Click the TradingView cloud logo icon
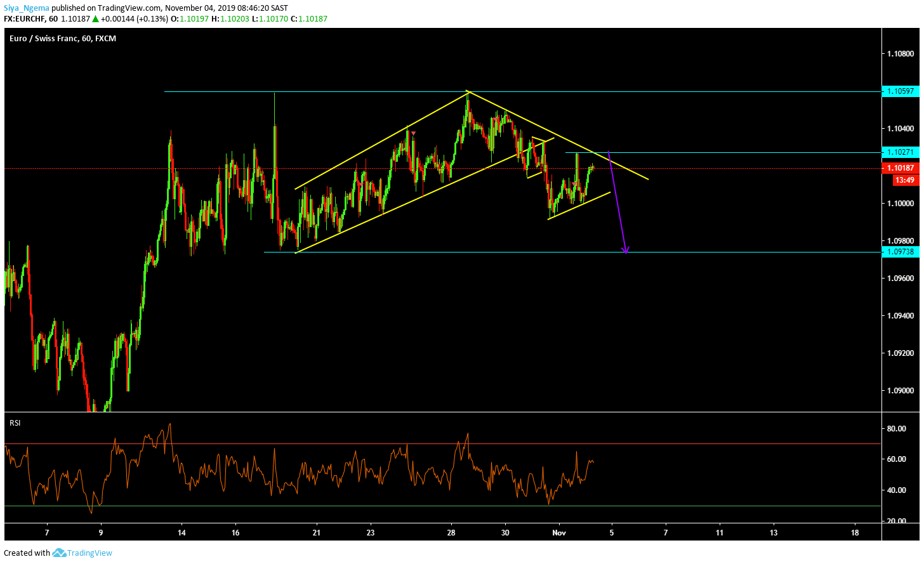Screen dimensions: 924x564 tap(59, 553)
